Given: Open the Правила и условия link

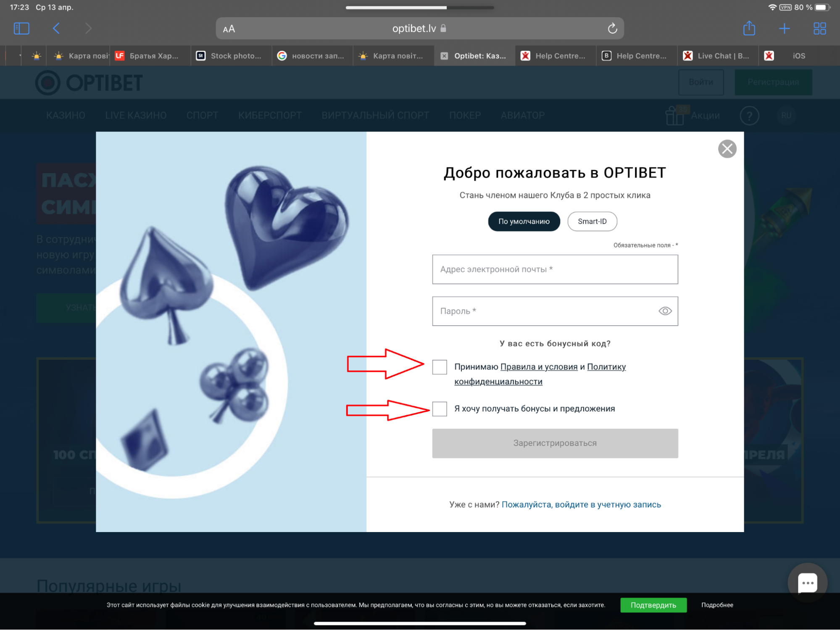Looking at the screenshot, I should 539,367.
